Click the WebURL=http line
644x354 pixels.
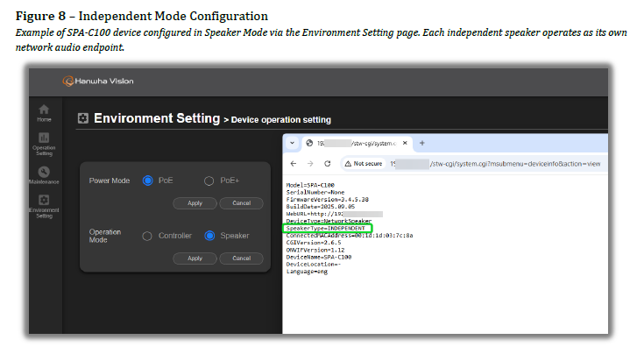pos(335,214)
